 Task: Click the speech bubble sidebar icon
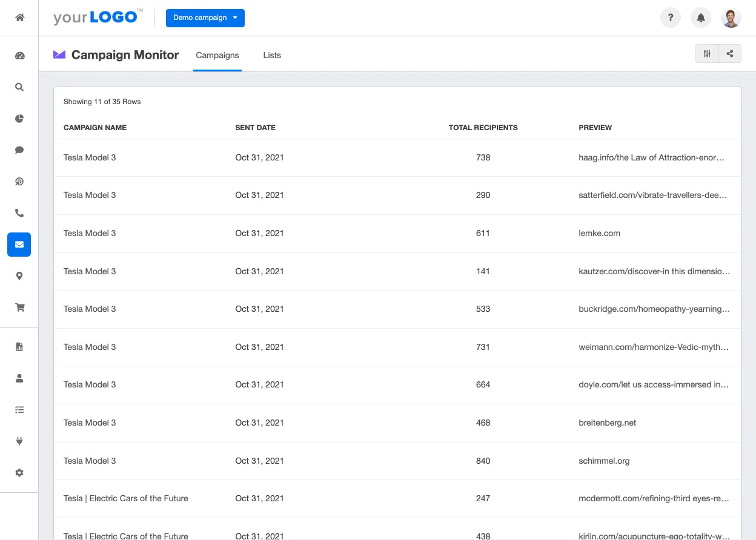click(19, 150)
